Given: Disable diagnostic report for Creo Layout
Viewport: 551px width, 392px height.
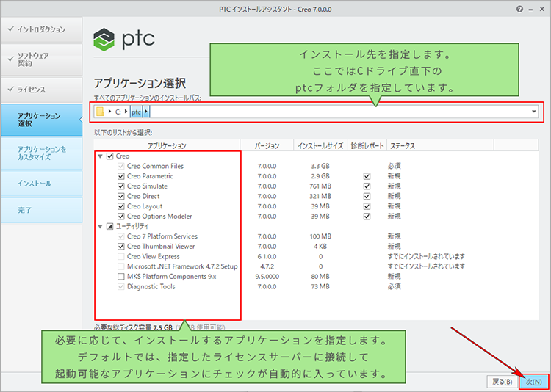Looking at the screenshot, I should [367, 206].
